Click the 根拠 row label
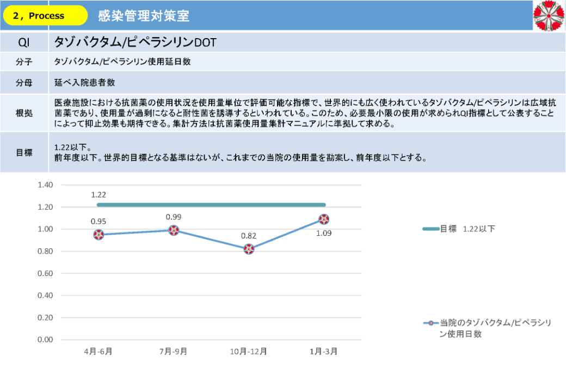 24,113
